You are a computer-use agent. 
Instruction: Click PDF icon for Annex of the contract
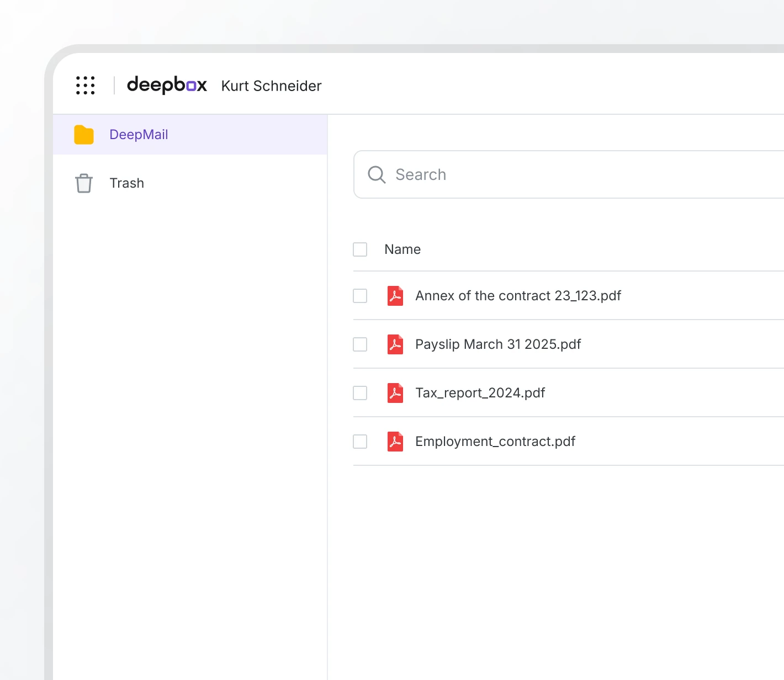tap(395, 296)
